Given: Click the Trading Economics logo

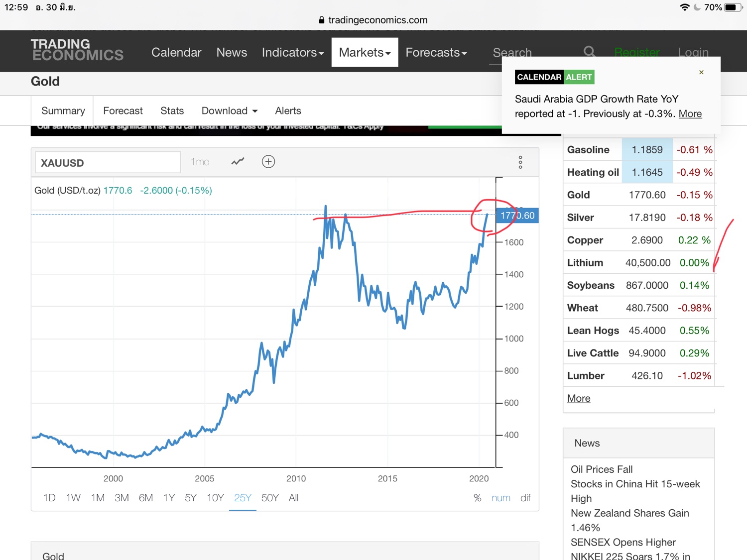Looking at the screenshot, I should 77,50.
